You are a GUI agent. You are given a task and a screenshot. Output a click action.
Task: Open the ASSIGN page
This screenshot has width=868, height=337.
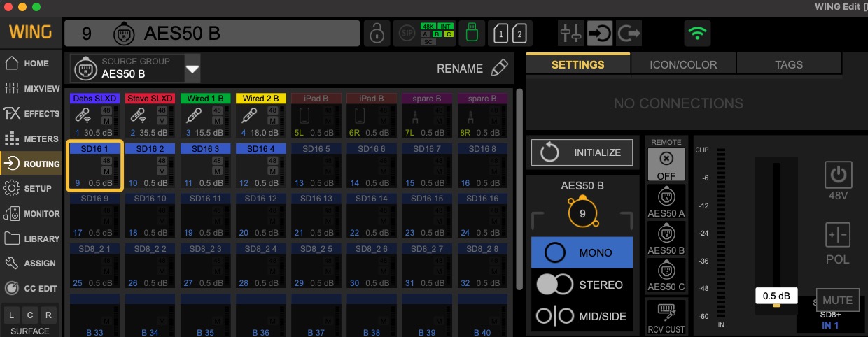[31, 263]
